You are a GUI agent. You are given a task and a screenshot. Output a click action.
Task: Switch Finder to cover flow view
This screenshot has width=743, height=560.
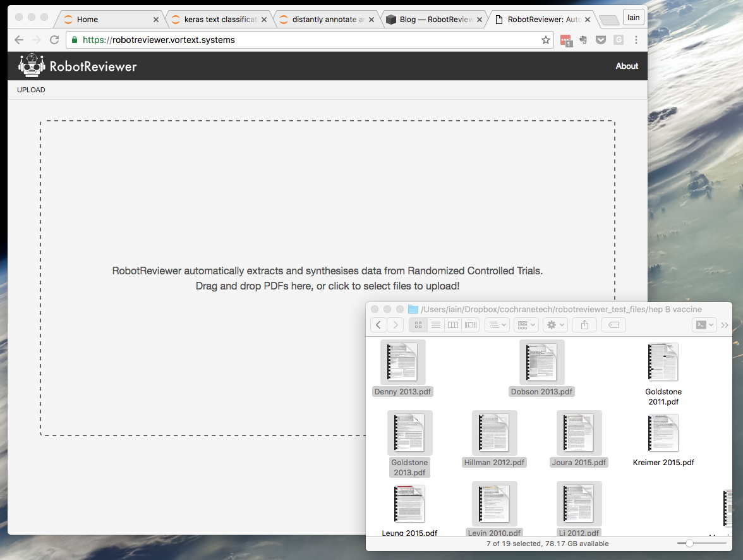471,325
